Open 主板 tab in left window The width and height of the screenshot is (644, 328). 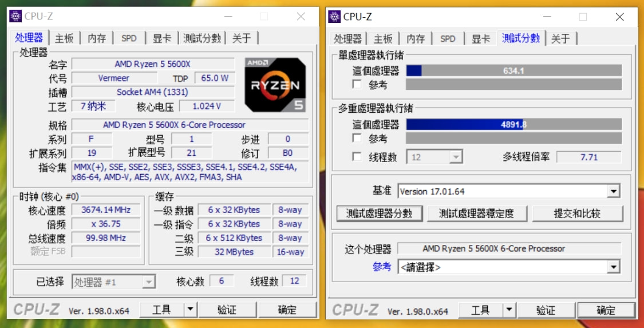point(65,38)
